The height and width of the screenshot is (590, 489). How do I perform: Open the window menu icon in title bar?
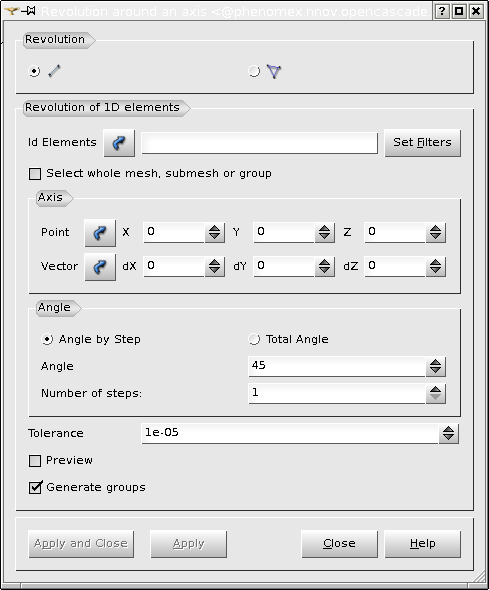(11, 11)
